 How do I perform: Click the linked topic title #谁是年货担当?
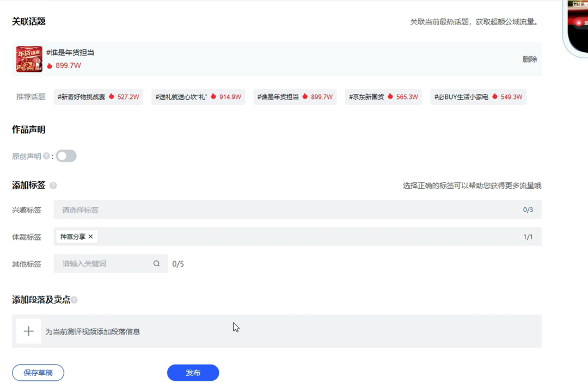pos(70,52)
